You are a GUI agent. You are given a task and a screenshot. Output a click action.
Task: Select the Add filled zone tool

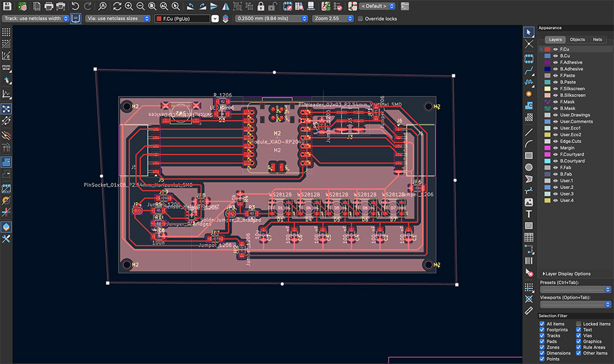pos(529,106)
